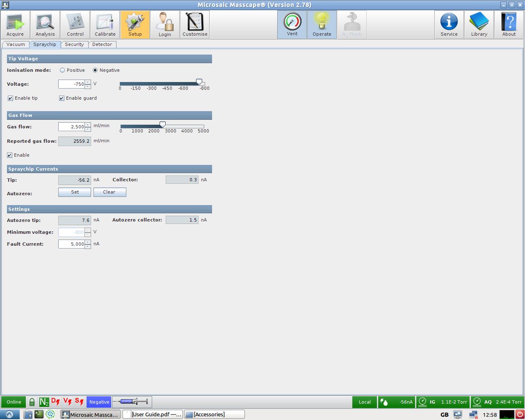
Task: Increase Fault Current with the up stepper arrow
Action: (x=88, y=242)
